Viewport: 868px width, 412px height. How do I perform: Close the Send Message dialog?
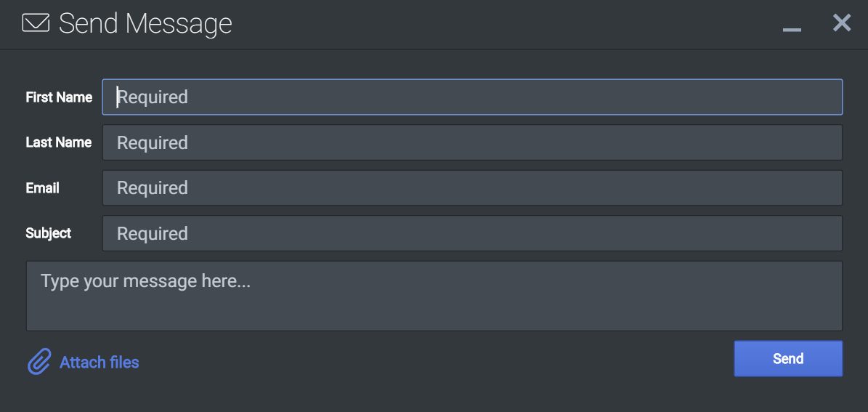tap(842, 23)
